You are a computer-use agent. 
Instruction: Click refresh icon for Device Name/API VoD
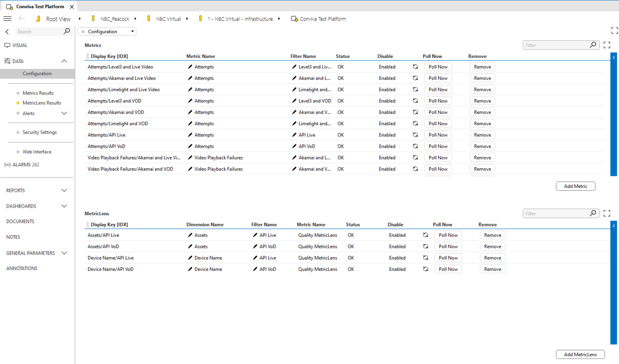tap(426, 269)
